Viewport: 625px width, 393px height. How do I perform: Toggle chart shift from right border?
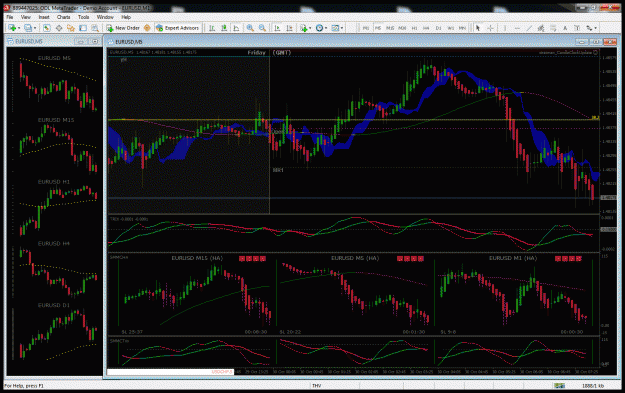coord(289,28)
